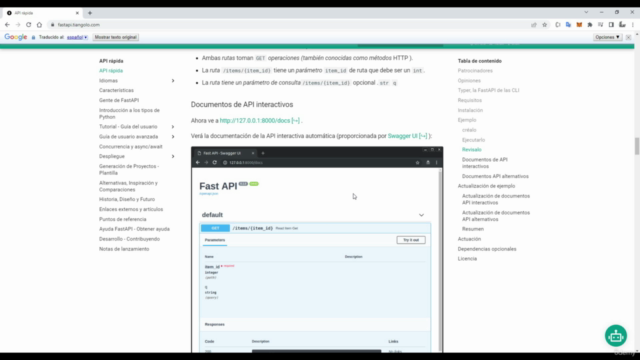
Task: Open Historia, Diseño y Futuro item
Action: click(x=127, y=199)
